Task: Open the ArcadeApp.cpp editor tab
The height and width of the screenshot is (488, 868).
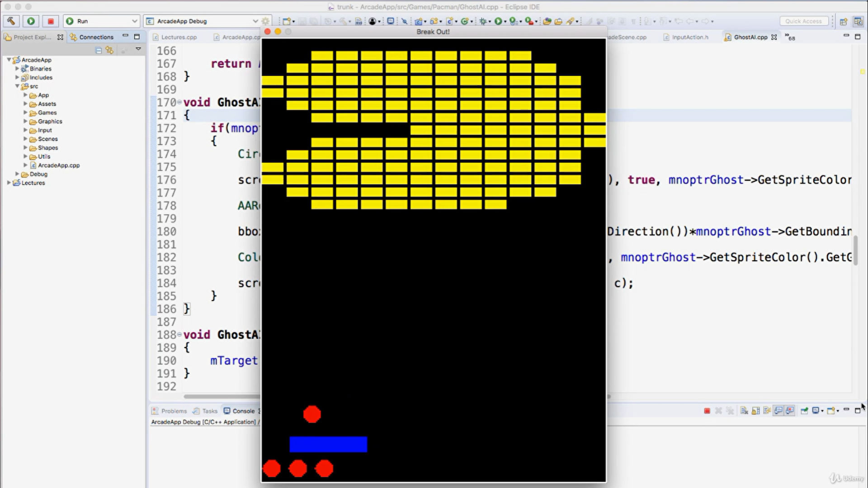Action: click(x=237, y=37)
